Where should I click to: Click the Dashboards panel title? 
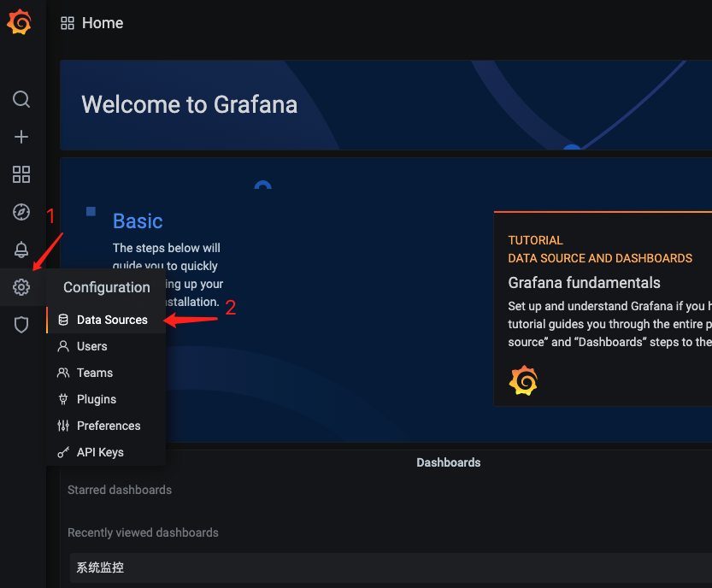[x=448, y=462]
